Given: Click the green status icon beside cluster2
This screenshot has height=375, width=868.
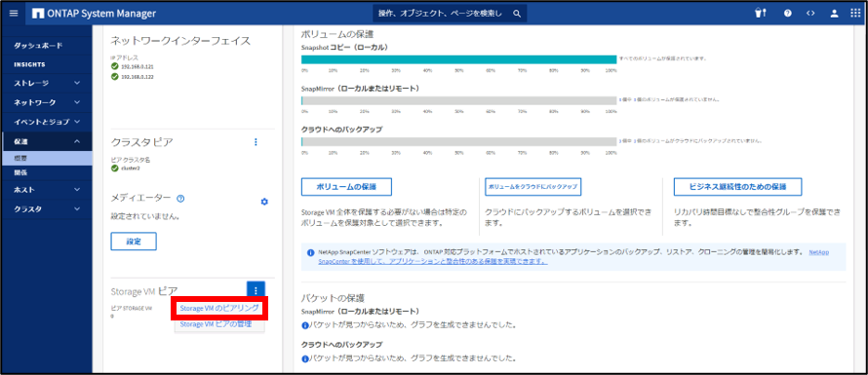Looking at the screenshot, I should [x=114, y=169].
